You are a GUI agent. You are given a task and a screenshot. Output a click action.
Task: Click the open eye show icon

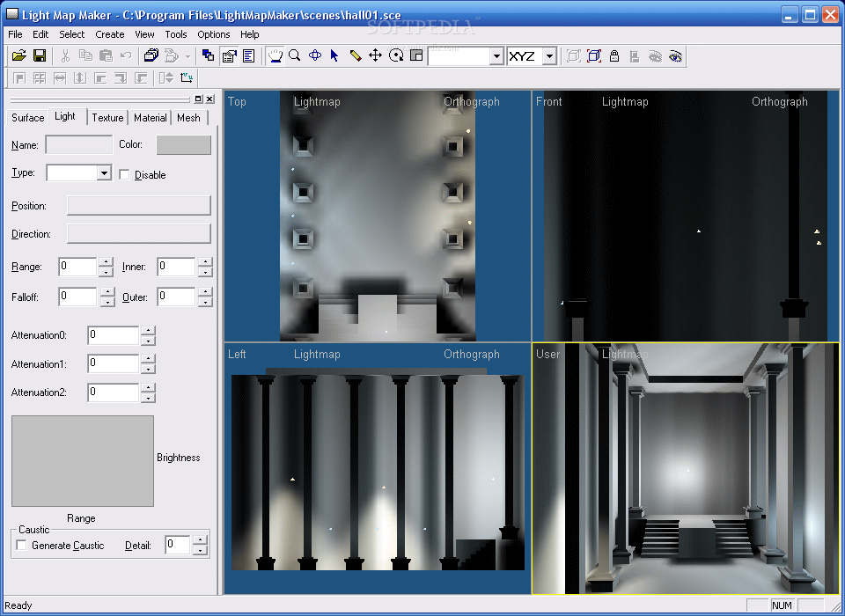pyautogui.click(x=675, y=56)
